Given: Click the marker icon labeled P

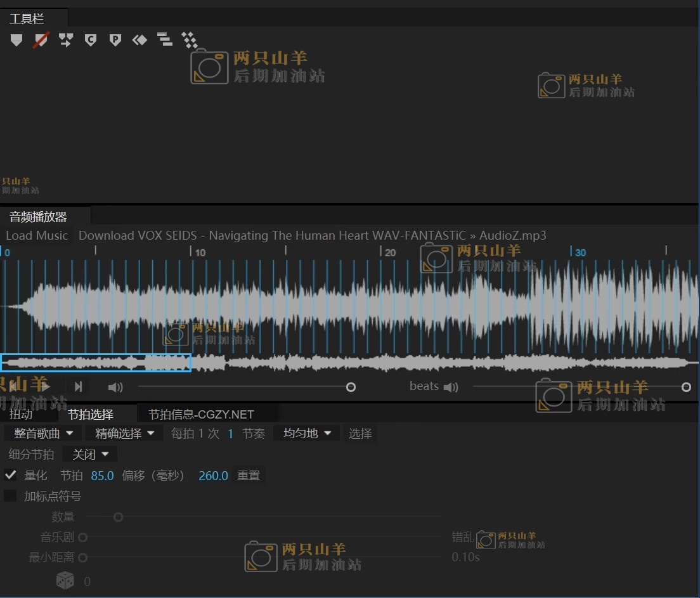Looking at the screenshot, I should pyautogui.click(x=115, y=41).
